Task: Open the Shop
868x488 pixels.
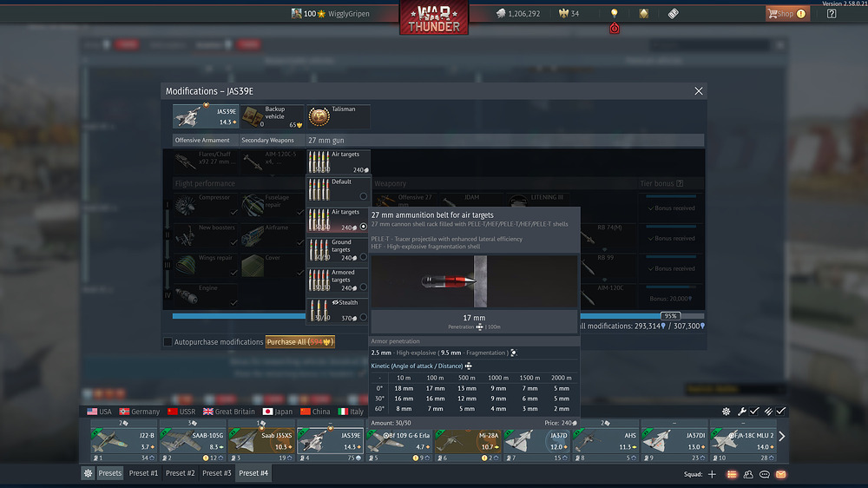Action: click(787, 13)
